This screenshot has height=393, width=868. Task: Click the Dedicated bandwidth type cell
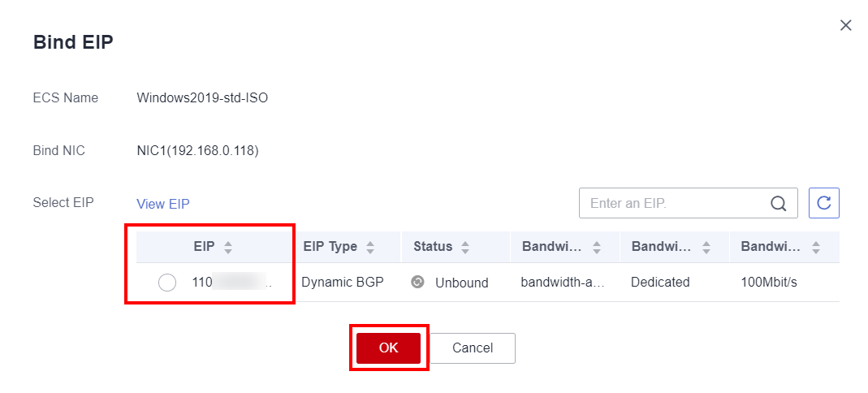[x=660, y=283]
